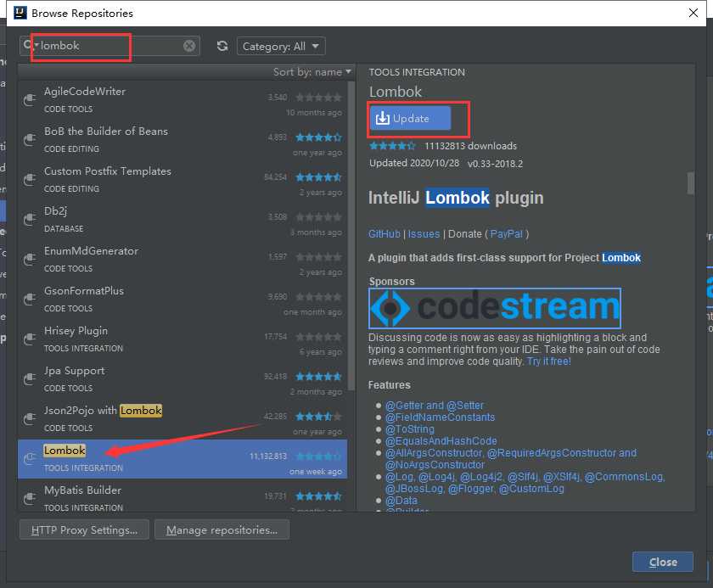
Task: Select the Lombok plugin entry
Action: point(182,459)
